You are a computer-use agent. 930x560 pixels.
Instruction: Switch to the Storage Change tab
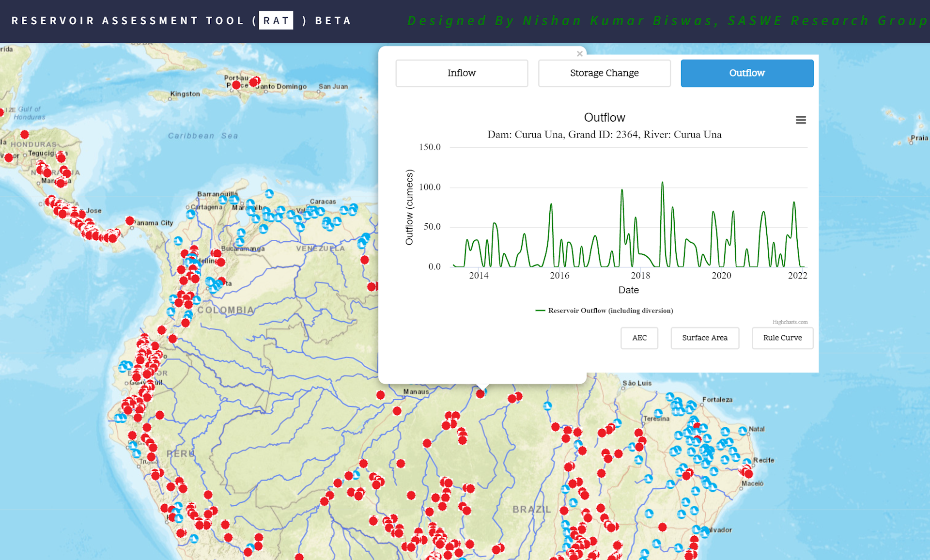coord(604,73)
